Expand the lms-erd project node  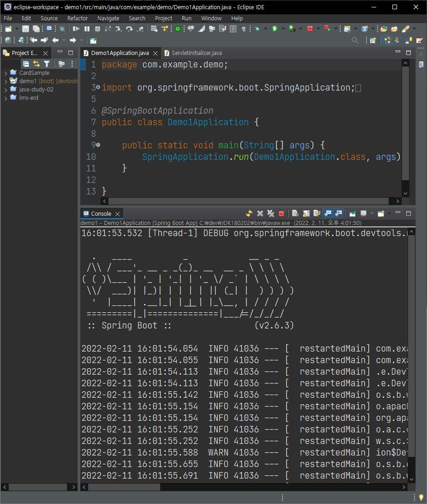coord(6,98)
